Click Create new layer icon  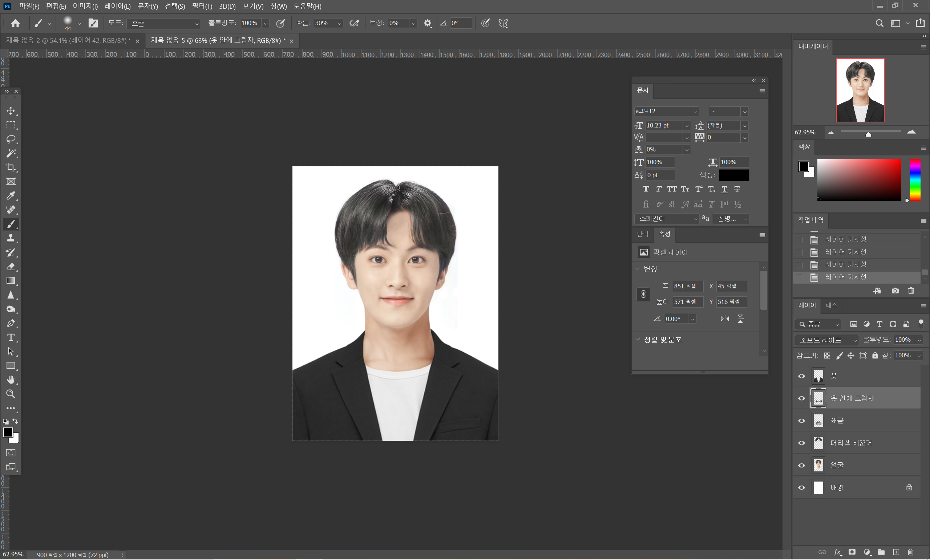[x=896, y=552]
